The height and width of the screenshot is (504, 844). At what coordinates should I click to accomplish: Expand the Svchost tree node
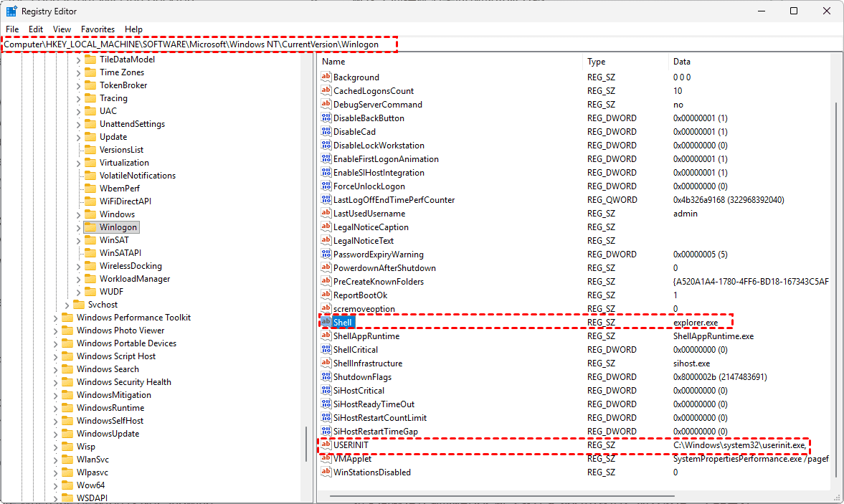(x=67, y=305)
